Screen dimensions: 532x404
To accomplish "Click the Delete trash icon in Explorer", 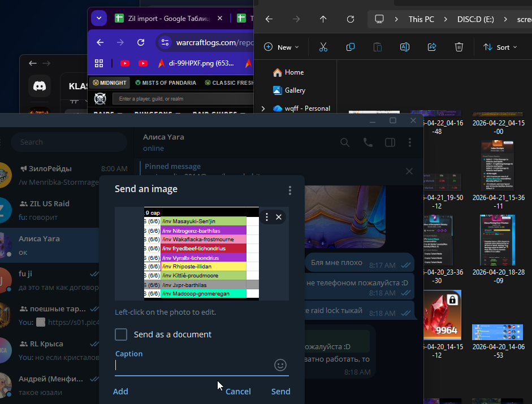I will click(459, 47).
